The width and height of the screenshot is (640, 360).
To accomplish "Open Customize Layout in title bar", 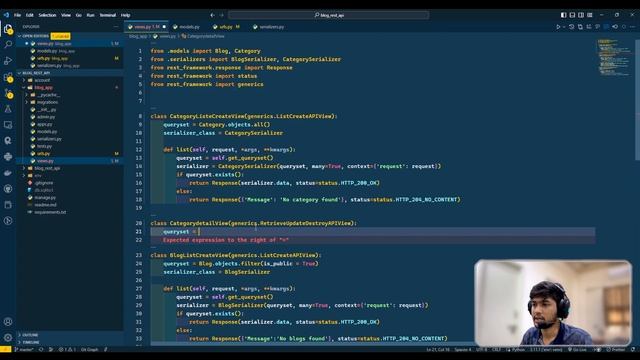I will (x=590, y=15).
